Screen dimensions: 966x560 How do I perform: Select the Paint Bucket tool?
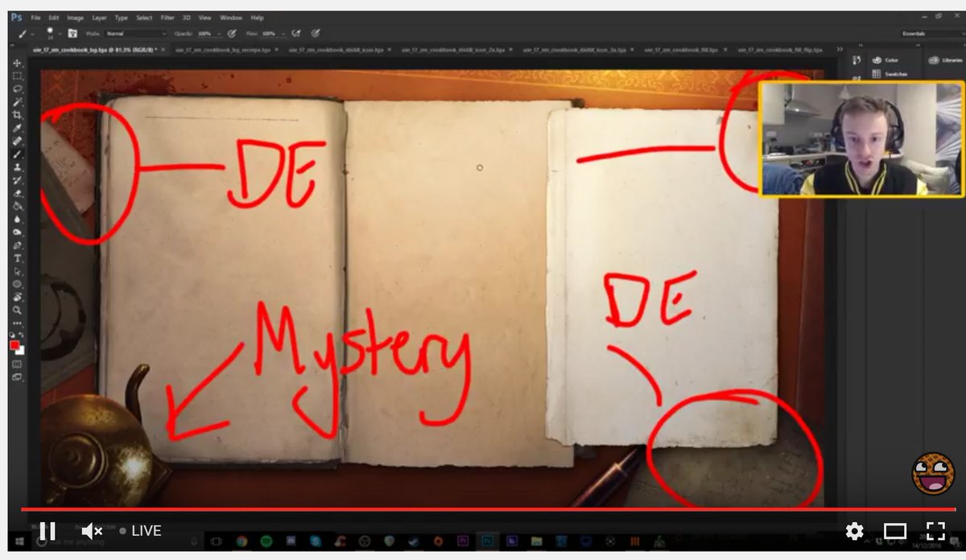tap(18, 206)
